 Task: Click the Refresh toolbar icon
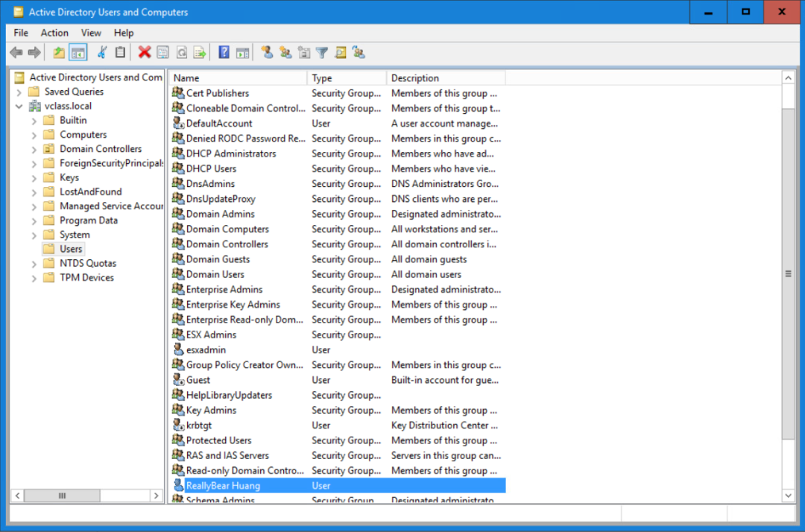(x=181, y=52)
